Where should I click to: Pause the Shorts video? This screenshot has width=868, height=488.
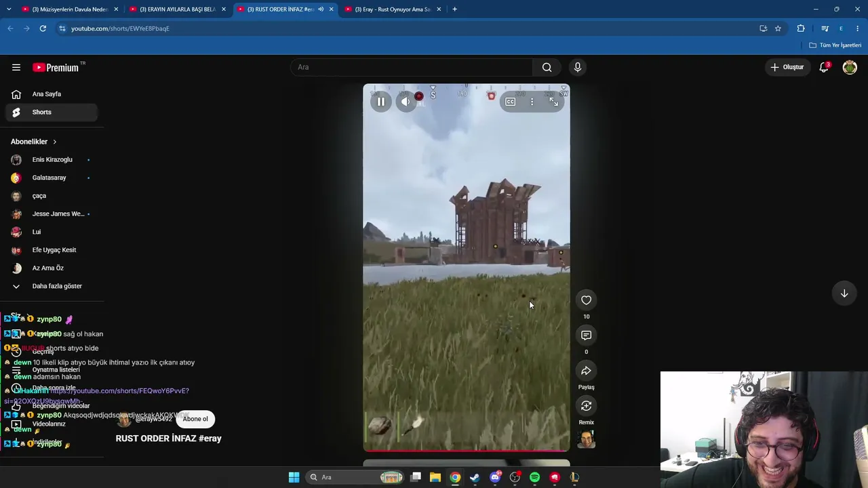coord(381,102)
